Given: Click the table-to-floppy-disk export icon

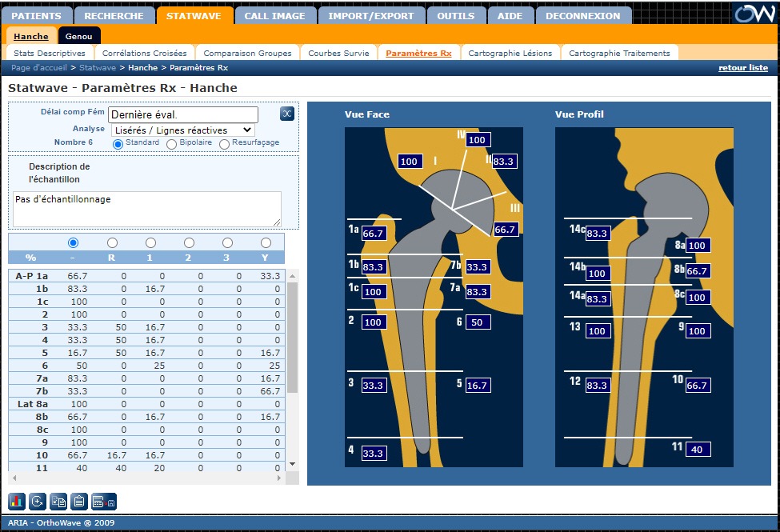Looking at the screenshot, I should [104, 501].
